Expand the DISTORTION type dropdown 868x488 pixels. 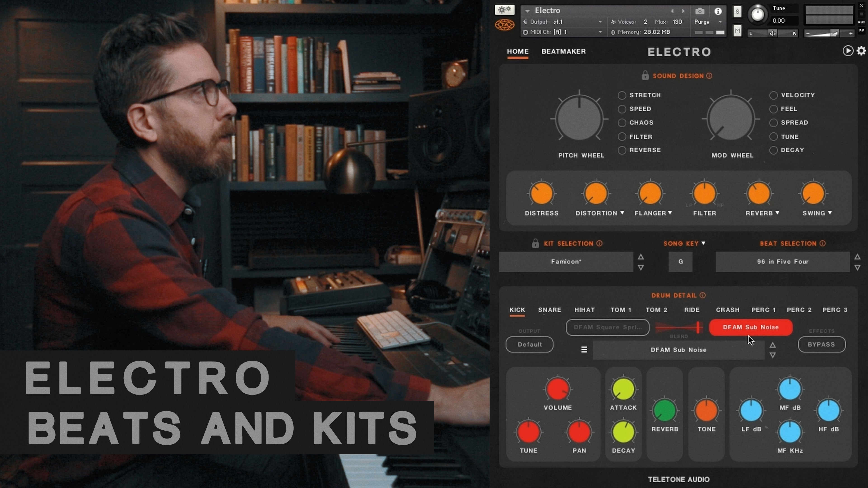(x=622, y=213)
